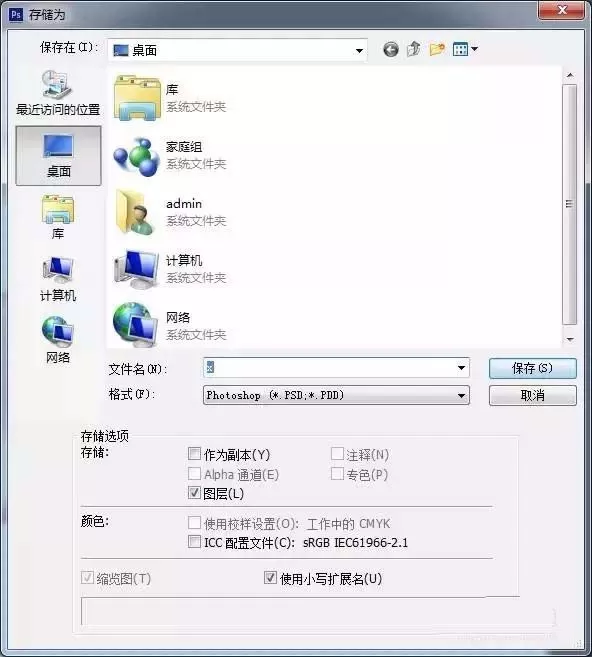The width and height of the screenshot is (592, 657).
Task: Click the Photoshop Ps icon in title bar
Action: [16, 15]
